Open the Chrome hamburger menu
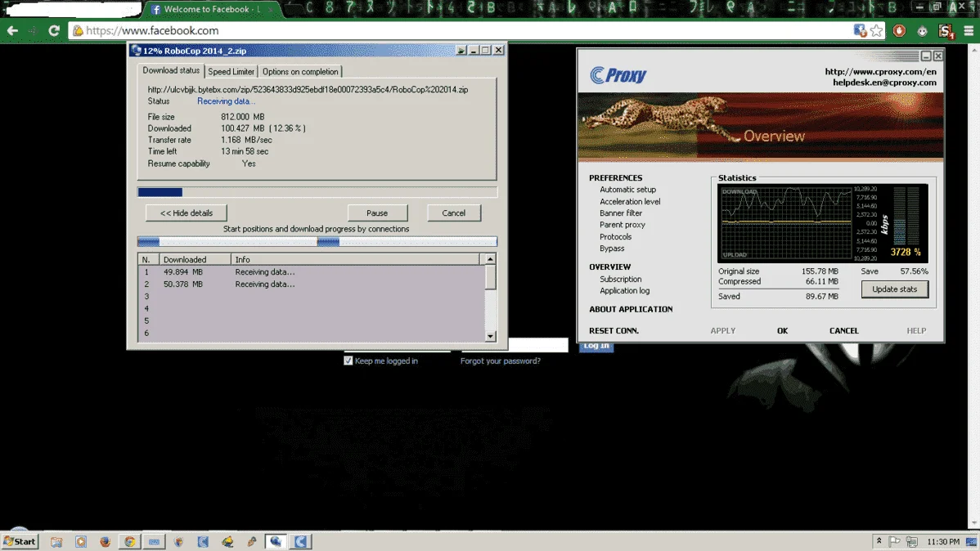Screen dimensions: 980x551 click(x=969, y=30)
